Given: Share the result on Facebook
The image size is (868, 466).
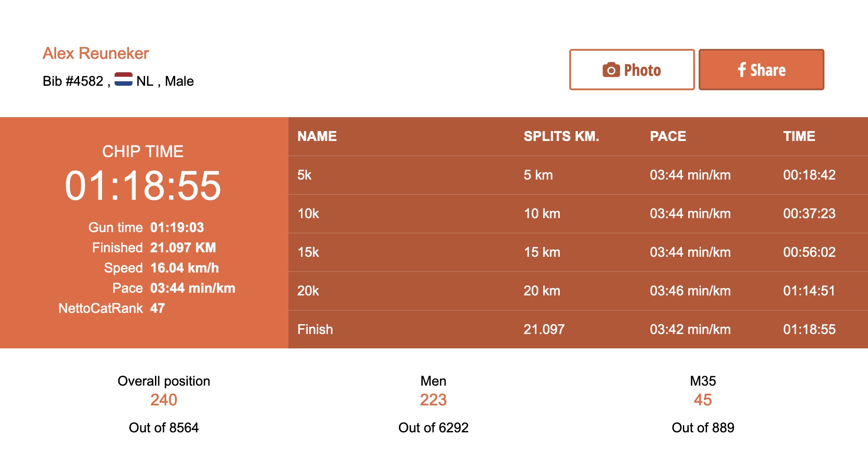Looking at the screenshot, I should pyautogui.click(x=761, y=70).
